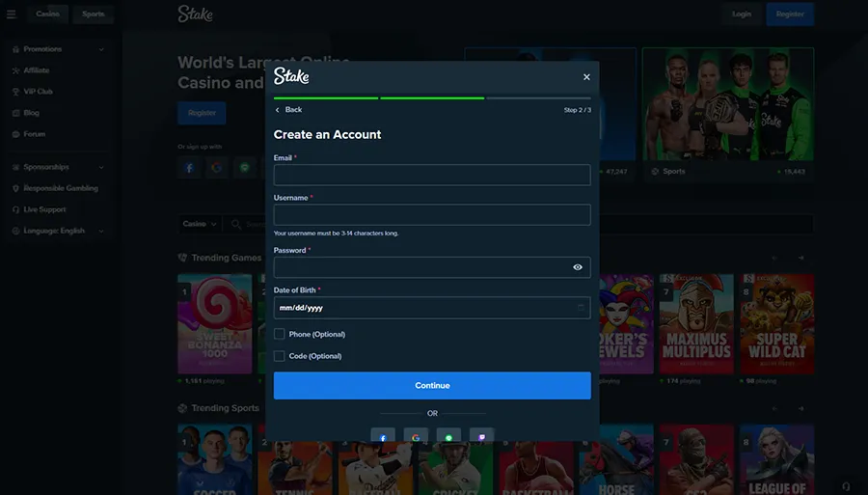Close the Create an Account dialog
The width and height of the screenshot is (868, 495).
click(x=586, y=77)
